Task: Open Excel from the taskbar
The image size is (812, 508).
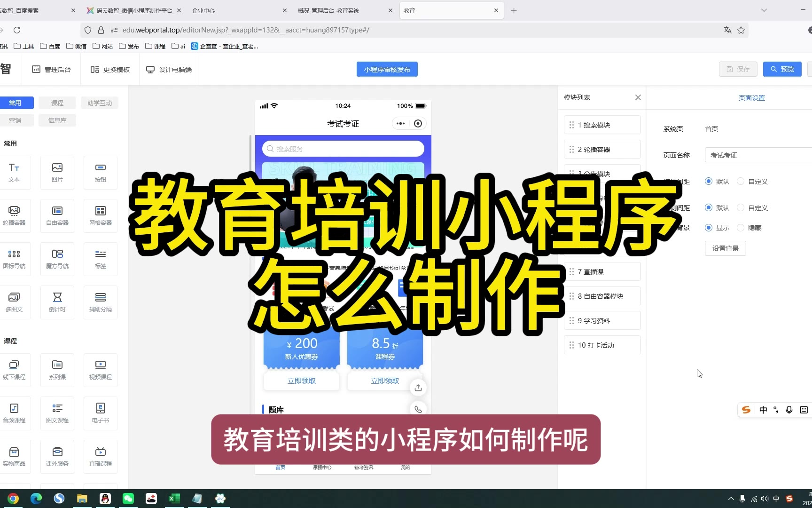Action: click(174, 499)
